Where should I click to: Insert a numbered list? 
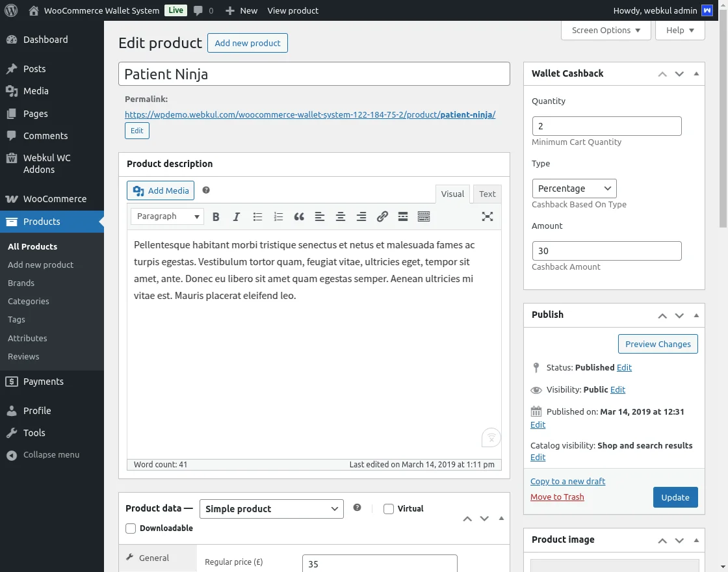point(278,216)
